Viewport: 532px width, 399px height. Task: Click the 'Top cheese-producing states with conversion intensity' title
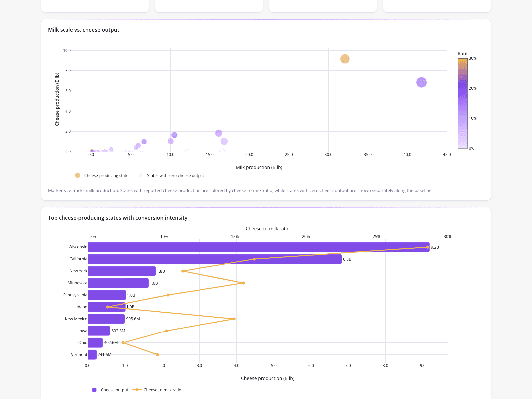point(118,218)
